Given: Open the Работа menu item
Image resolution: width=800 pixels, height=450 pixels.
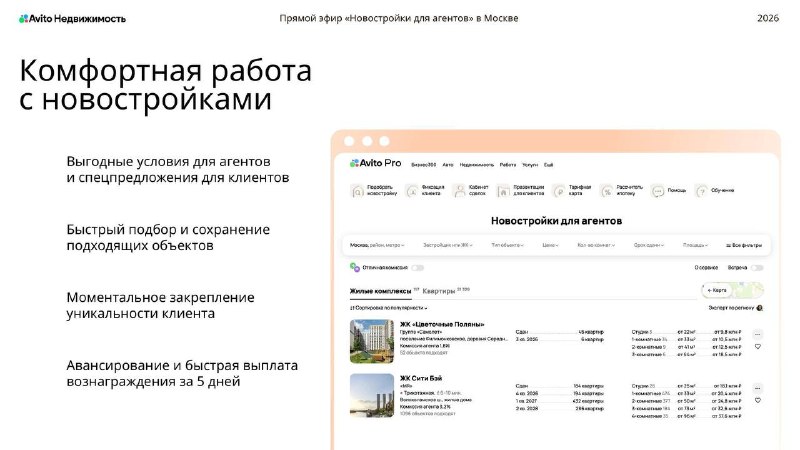Looking at the screenshot, I should (x=508, y=165).
